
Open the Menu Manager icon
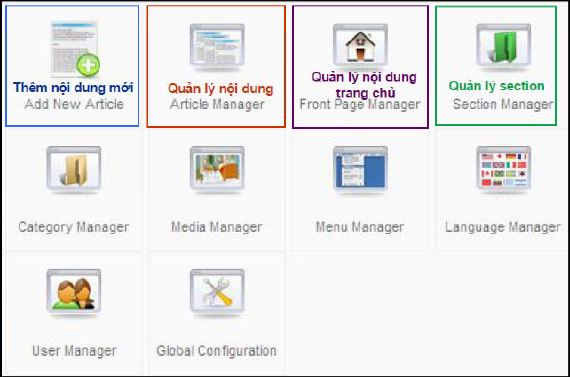pos(360,169)
